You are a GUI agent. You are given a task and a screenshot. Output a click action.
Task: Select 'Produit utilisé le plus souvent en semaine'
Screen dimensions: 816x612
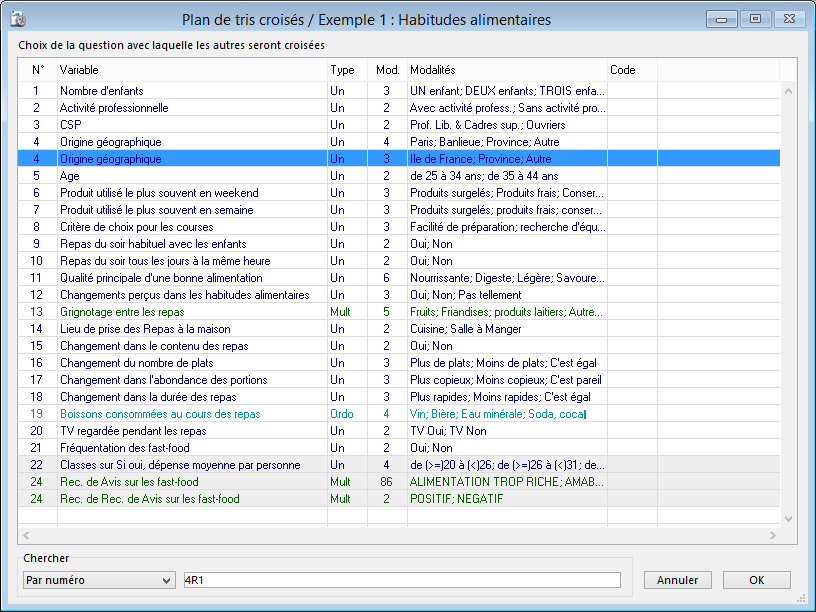399,210
